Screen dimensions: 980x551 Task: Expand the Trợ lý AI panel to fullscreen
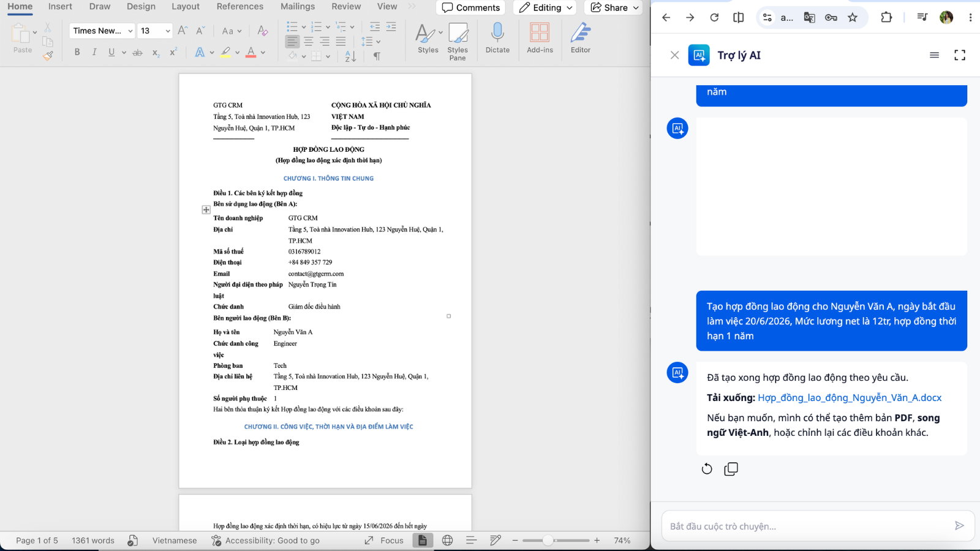tap(960, 55)
